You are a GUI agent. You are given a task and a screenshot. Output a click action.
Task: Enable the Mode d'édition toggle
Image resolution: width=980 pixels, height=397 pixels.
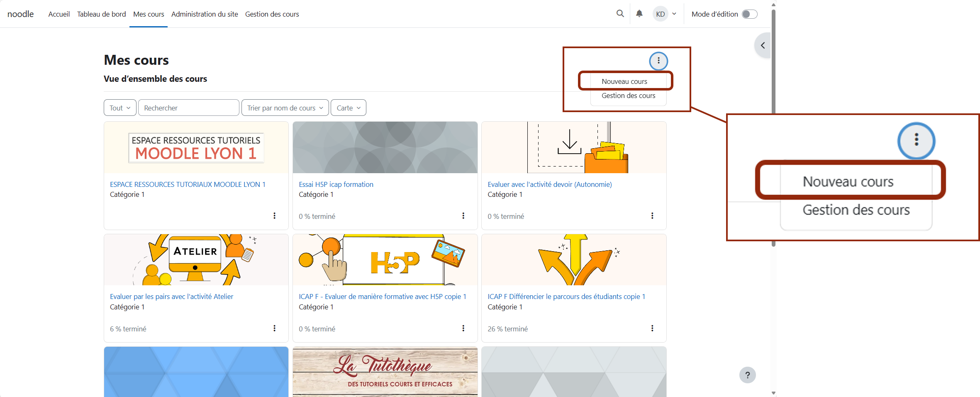pos(749,14)
